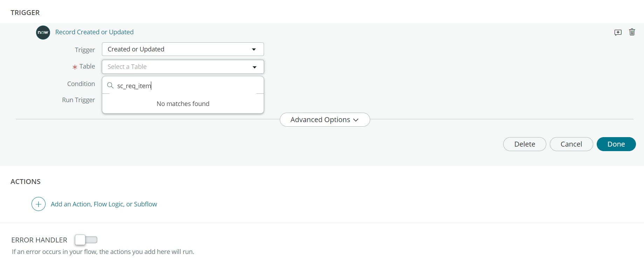Viewport: 644px width, 276px height.
Task: Open the Select a Table dropdown
Action: [182, 67]
